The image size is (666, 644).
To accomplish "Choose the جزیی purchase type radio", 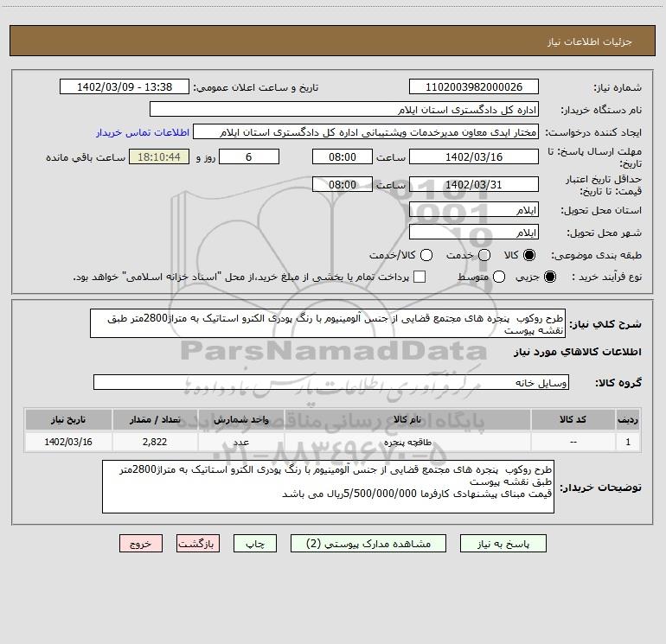I will pyautogui.click(x=550, y=277).
